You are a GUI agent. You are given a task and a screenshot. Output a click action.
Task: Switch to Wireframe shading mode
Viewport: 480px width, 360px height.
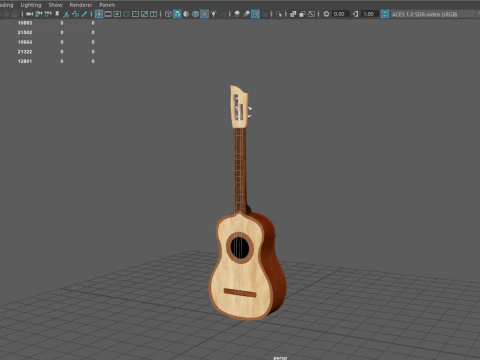pos(168,14)
